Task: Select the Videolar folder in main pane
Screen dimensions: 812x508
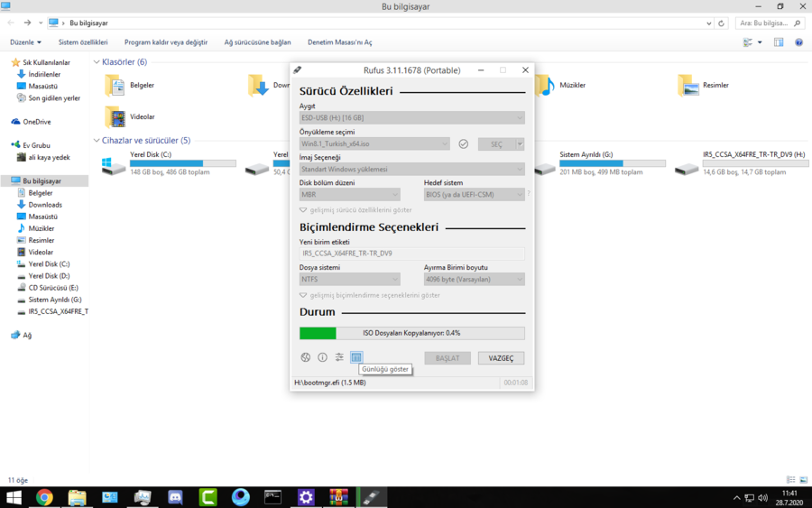Action: (131, 117)
